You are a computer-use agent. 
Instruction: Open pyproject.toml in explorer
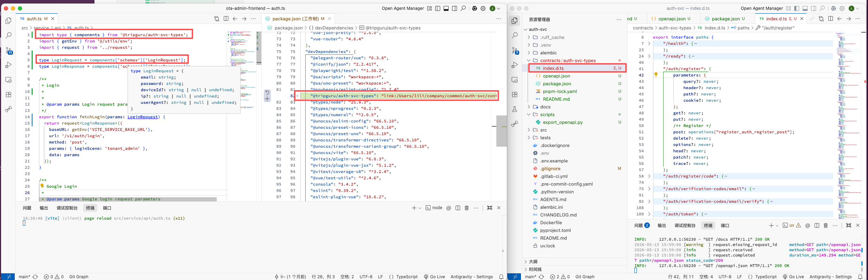pos(555,231)
